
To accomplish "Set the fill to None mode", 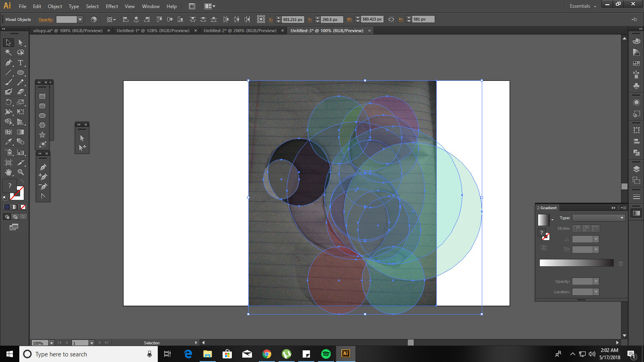I will click(x=23, y=207).
